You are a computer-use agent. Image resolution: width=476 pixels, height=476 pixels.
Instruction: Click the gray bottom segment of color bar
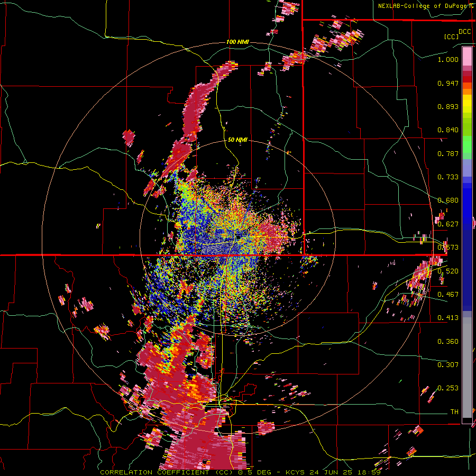point(467,368)
